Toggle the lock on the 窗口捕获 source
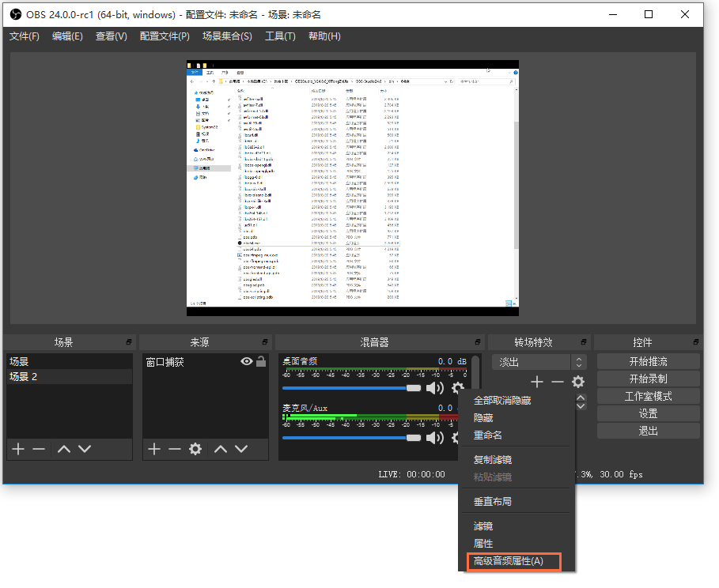The image size is (719, 588). click(261, 361)
